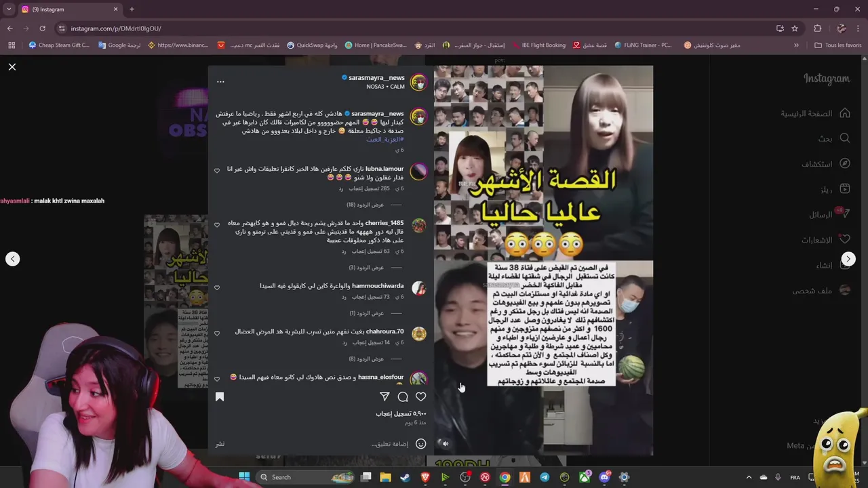The height and width of the screenshot is (488, 868).
Task: Unmute the video with speaker icon
Action: 445,443
